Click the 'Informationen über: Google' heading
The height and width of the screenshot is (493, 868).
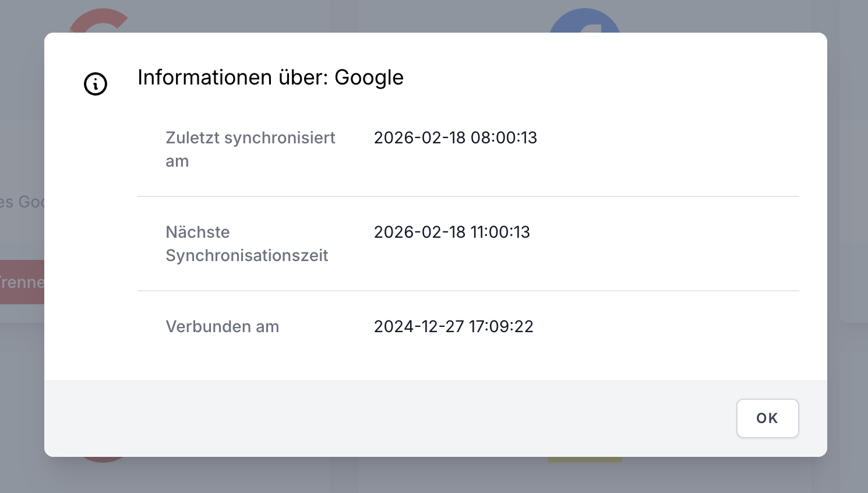pos(270,78)
